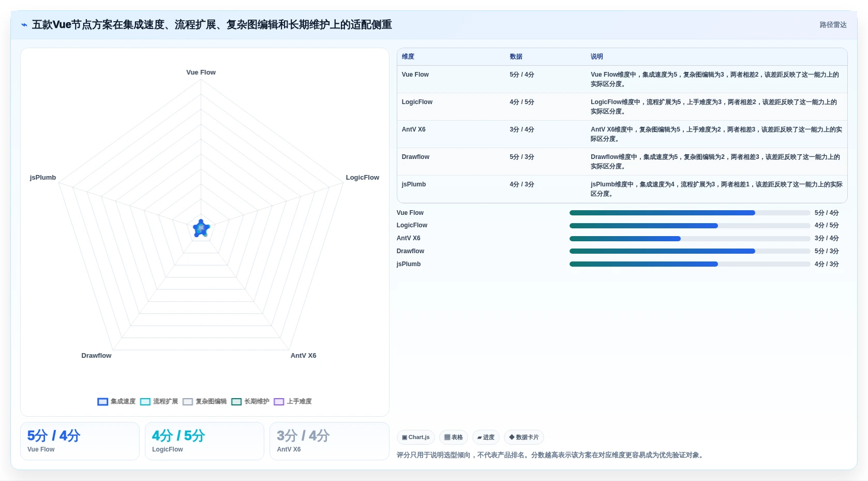Toggle the 流程扩展 legend series
This screenshot has width=868, height=481.
click(x=159, y=401)
